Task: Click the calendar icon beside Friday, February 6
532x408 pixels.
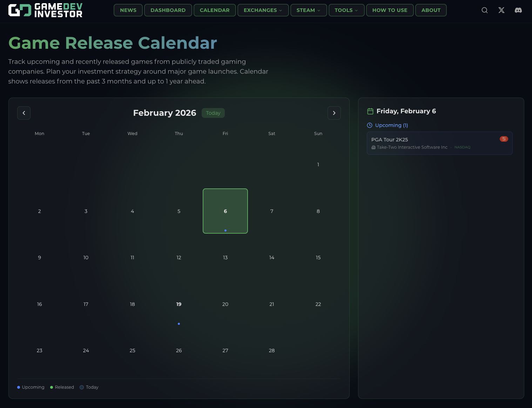Action: [x=370, y=111]
